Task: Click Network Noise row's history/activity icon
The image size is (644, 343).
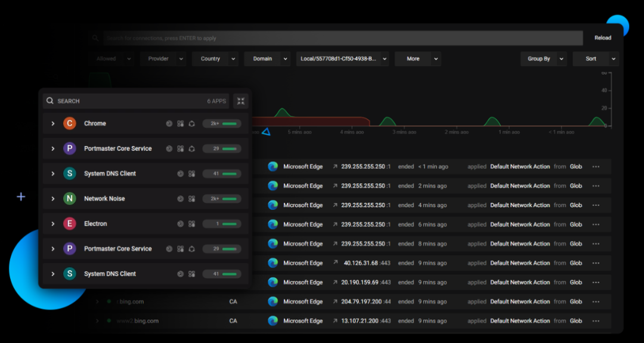Action: (x=180, y=199)
